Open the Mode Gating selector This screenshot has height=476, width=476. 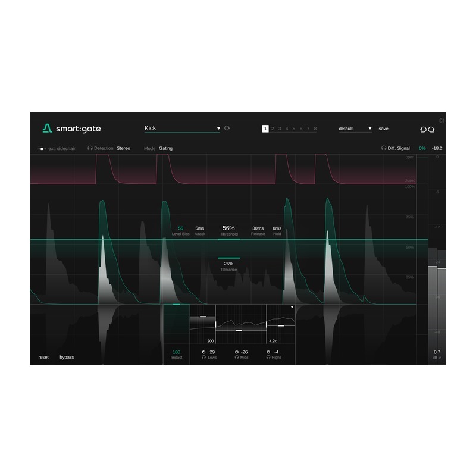pyautogui.click(x=166, y=148)
